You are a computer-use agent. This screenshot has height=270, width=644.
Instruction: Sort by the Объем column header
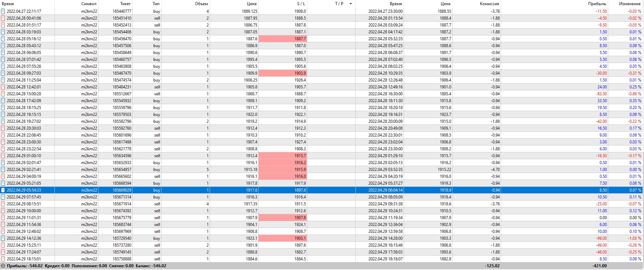pos(201,4)
